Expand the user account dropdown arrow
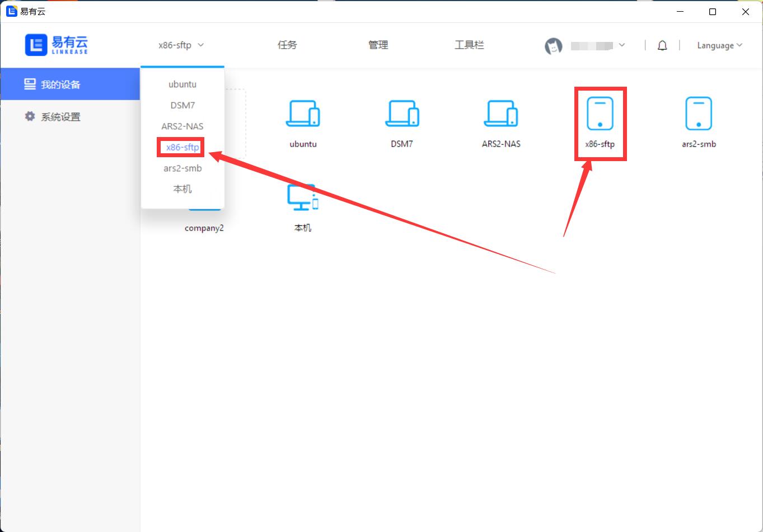The image size is (763, 532). click(622, 45)
